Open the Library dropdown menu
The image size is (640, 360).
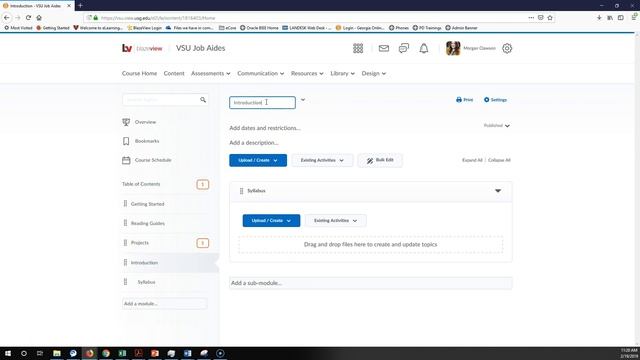(x=342, y=73)
